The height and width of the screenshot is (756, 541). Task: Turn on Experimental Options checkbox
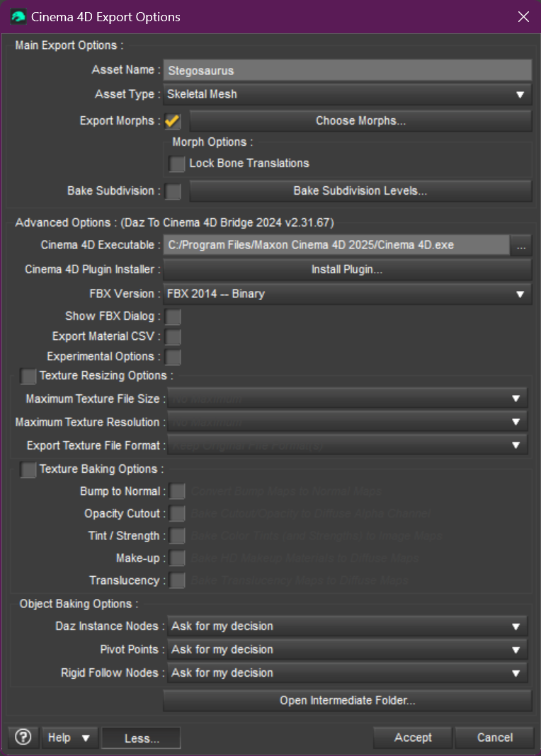[x=173, y=357]
